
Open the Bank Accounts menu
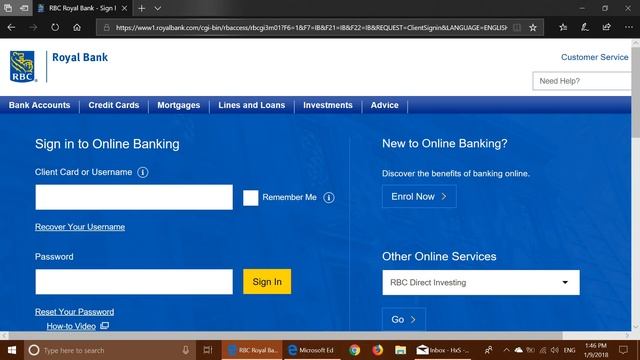tap(40, 105)
